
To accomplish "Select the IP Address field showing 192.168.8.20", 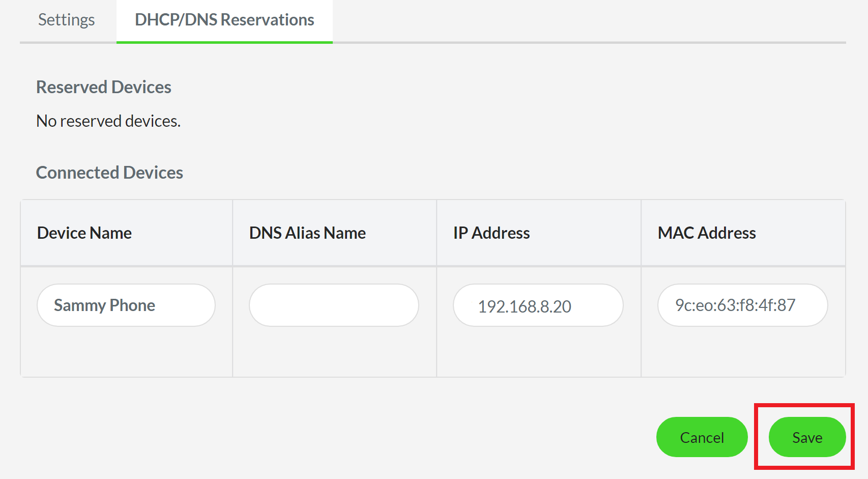I will pos(537,305).
